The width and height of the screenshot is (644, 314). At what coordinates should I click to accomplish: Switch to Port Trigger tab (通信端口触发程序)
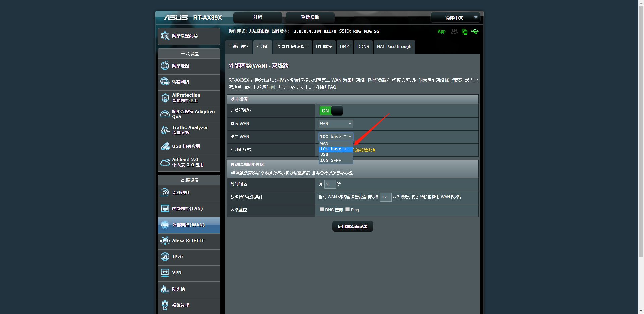[292, 47]
